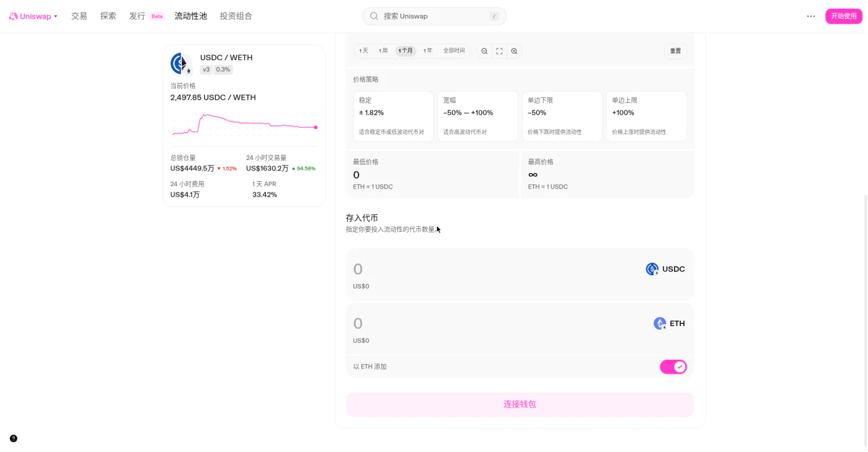Click the 1天 APR 33.42% value
This screenshot has width=868, height=452.
pyautogui.click(x=265, y=195)
